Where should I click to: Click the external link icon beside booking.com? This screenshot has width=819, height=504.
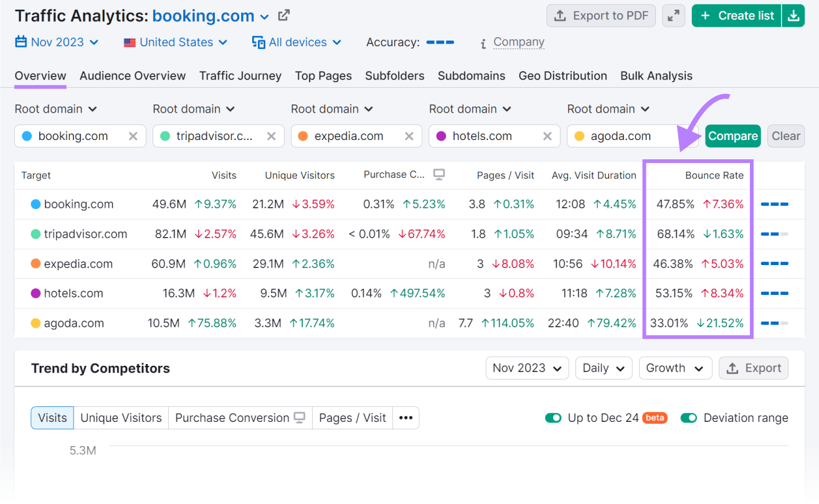point(283,15)
